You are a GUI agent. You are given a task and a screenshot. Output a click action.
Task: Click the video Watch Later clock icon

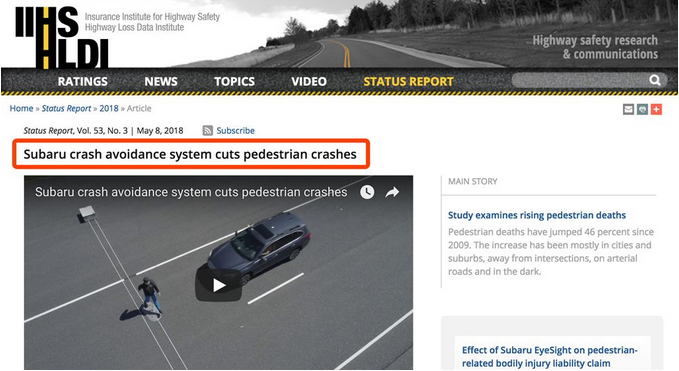tap(367, 192)
